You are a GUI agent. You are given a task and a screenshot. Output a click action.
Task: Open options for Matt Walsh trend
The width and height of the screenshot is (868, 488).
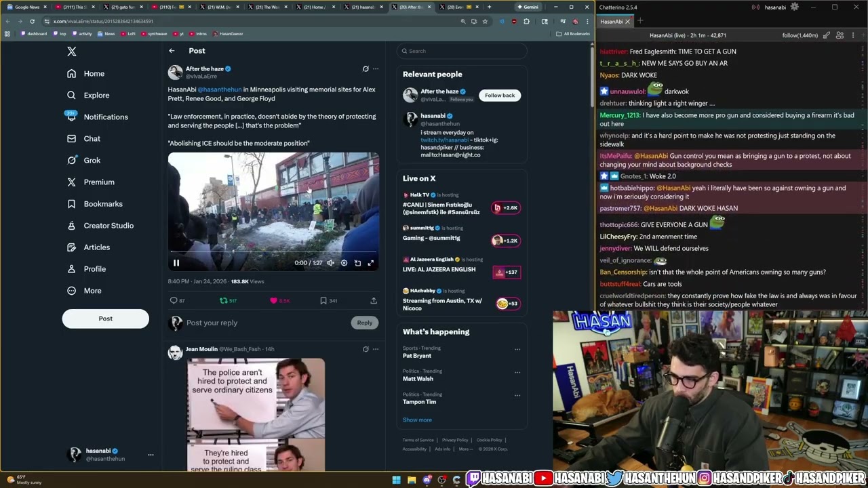(517, 373)
